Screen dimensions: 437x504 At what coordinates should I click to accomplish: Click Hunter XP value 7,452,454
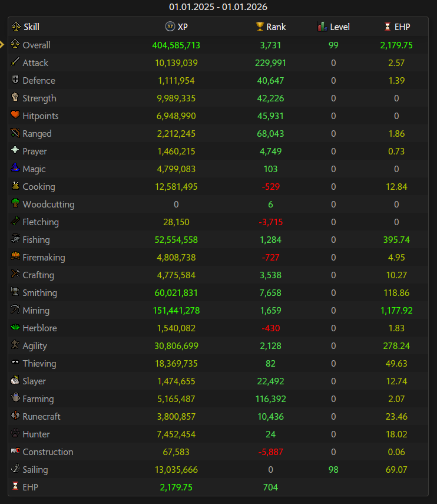(x=176, y=434)
